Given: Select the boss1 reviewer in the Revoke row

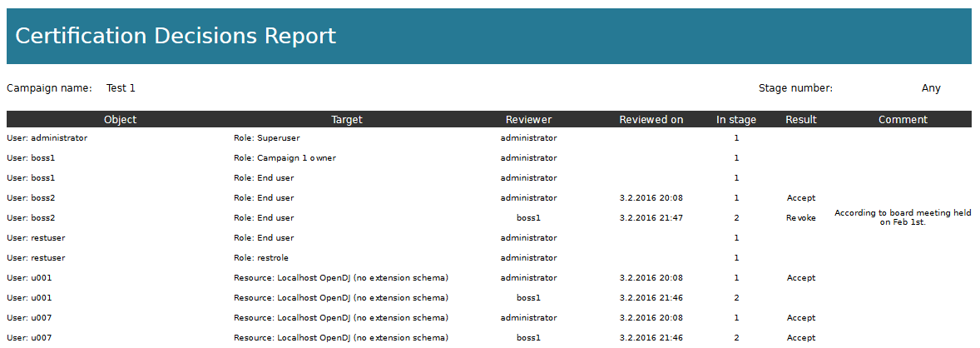Looking at the screenshot, I should click(x=528, y=218).
